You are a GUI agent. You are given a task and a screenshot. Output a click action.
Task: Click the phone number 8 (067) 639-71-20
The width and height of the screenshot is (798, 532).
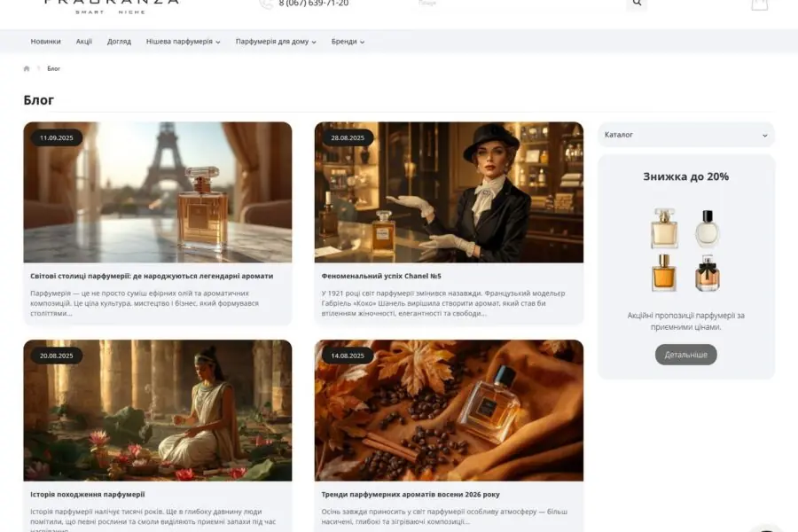pos(314,4)
